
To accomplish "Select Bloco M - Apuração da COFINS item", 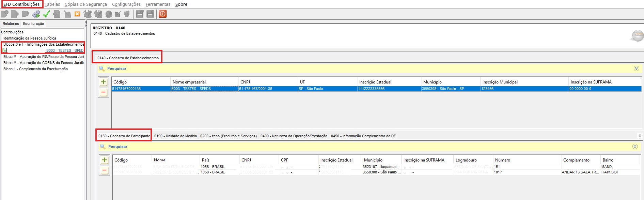I will pyautogui.click(x=44, y=63).
